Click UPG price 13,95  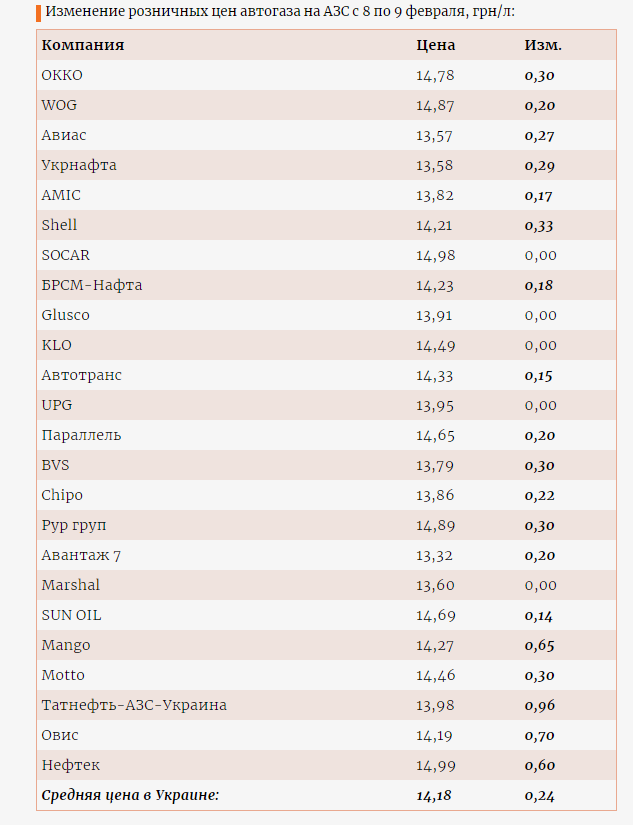pyautogui.click(x=435, y=406)
